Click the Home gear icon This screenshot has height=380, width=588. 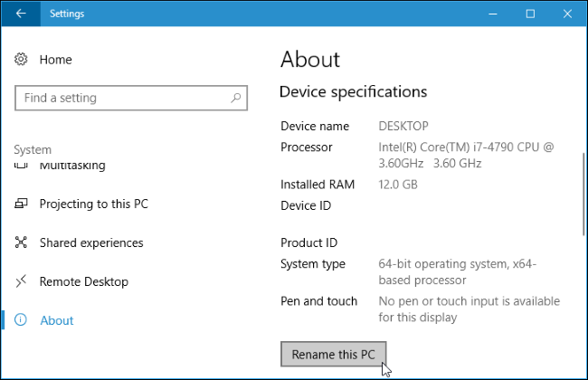tap(22, 60)
